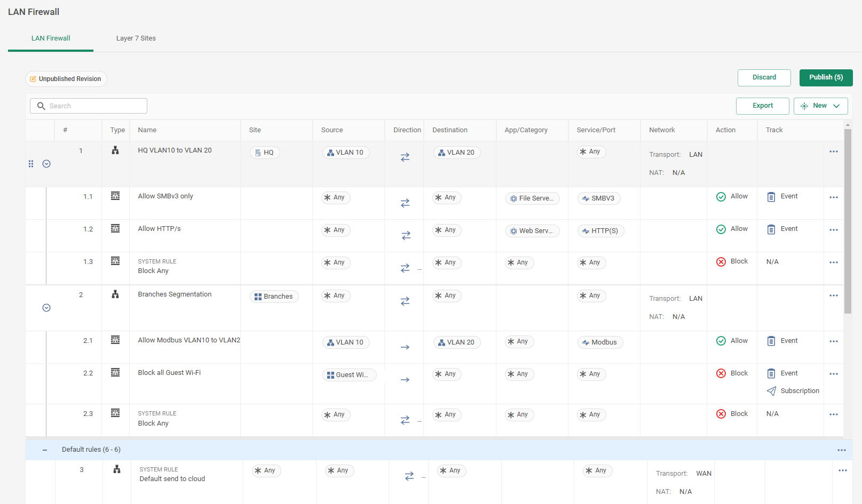This screenshot has width=862, height=504.
Task: Select the LAN Firewall tab
Action: tap(51, 38)
